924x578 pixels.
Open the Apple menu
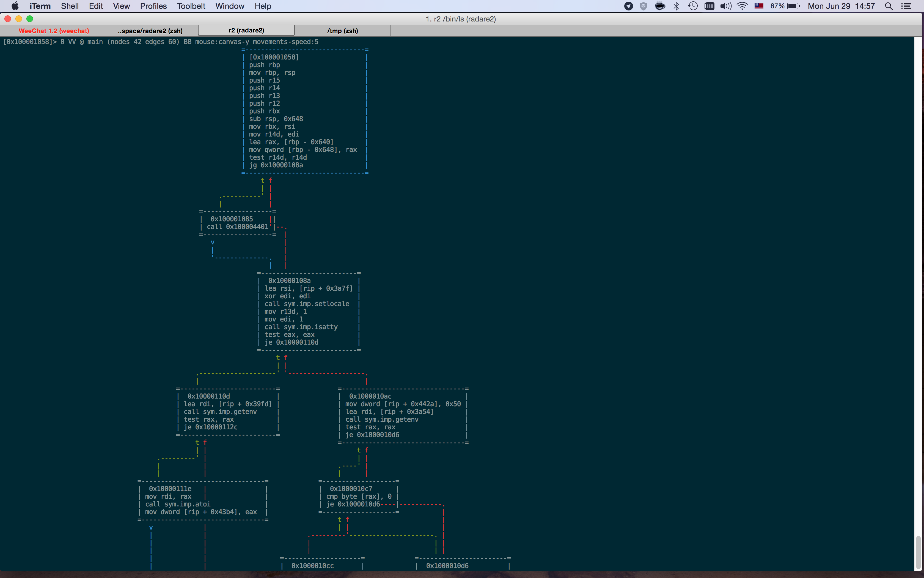(15, 6)
